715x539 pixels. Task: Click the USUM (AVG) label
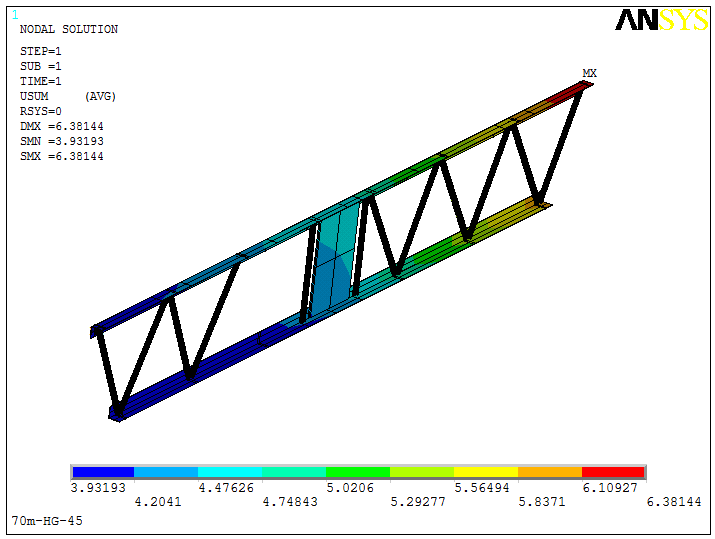click(x=68, y=96)
